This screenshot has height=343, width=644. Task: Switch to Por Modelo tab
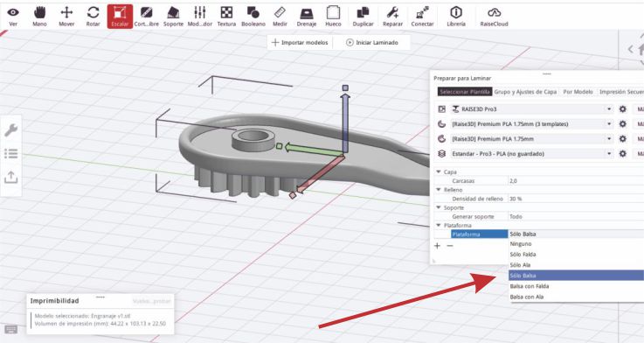(578, 92)
